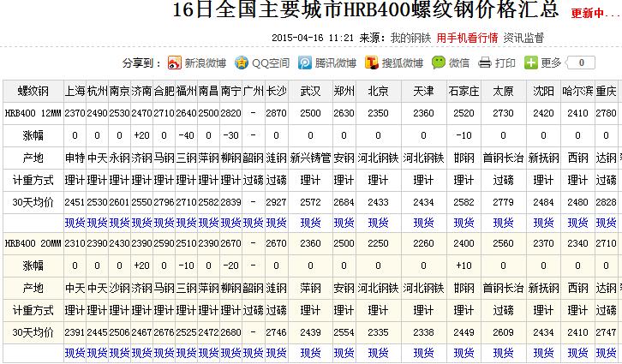Click 计重方式 label in the 12MM section

pos(33,180)
